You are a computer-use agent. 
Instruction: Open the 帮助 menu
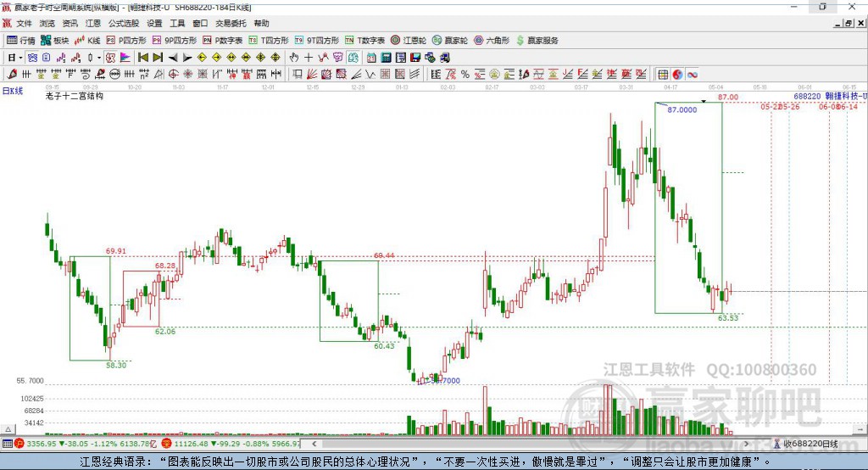261,23
